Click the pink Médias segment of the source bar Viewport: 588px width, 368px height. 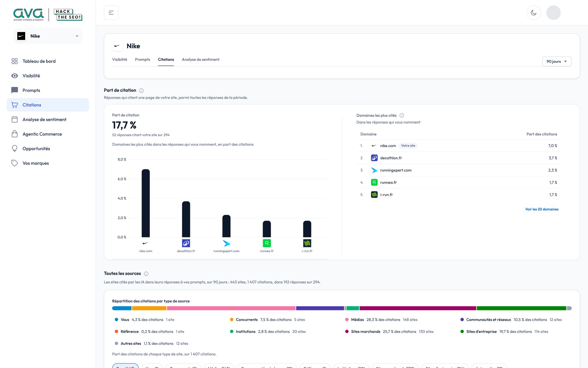click(x=231, y=308)
